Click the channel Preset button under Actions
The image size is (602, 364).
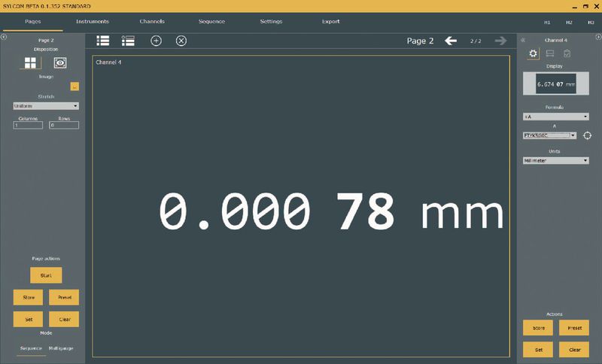(x=574, y=328)
